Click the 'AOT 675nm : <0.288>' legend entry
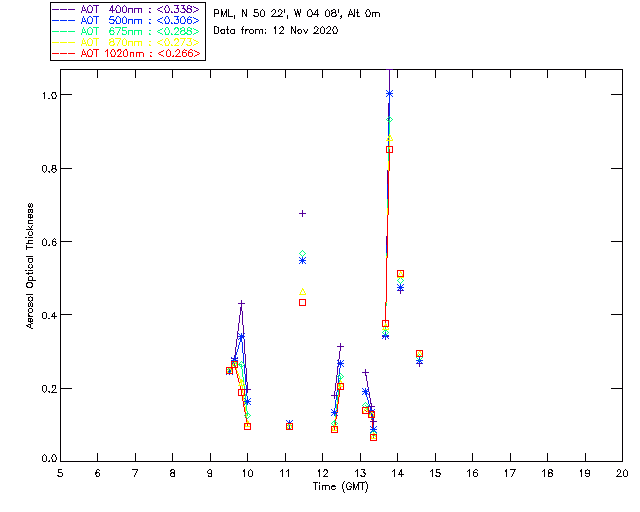 (x=127, y=31)
